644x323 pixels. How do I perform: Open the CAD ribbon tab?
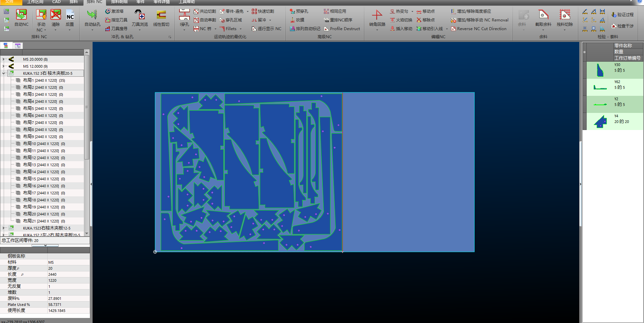(56, 2)
